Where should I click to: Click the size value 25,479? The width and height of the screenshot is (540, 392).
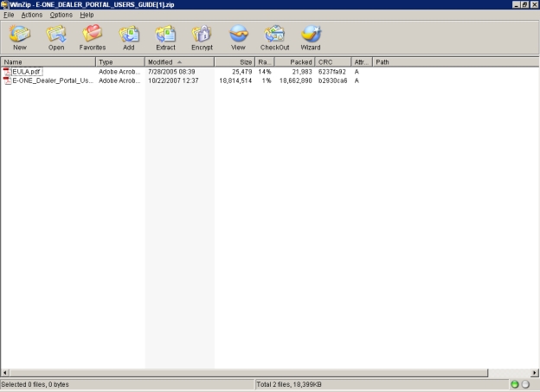click(241, 72)
